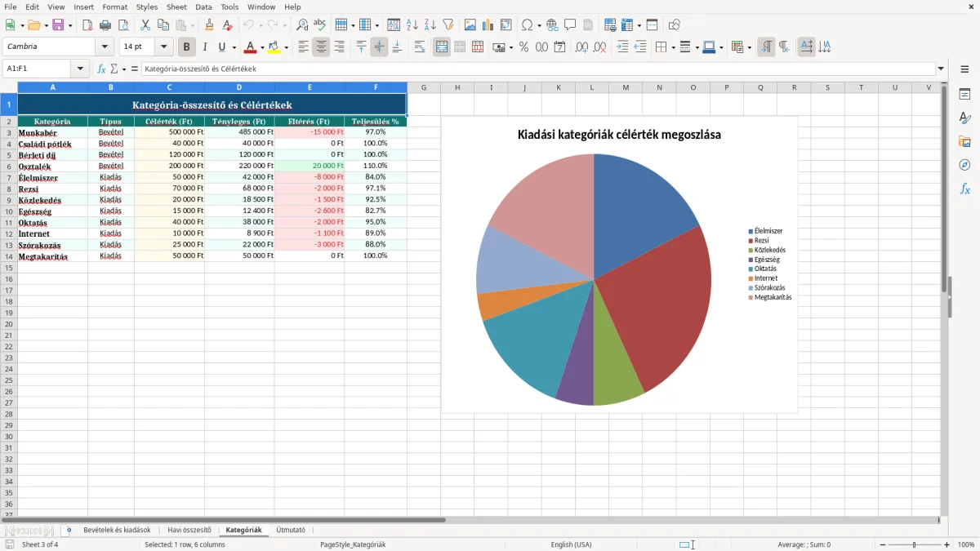Open Conditional formatting dropdown arrow
This screenshot has width=980, height=551.
coord(749,47)
